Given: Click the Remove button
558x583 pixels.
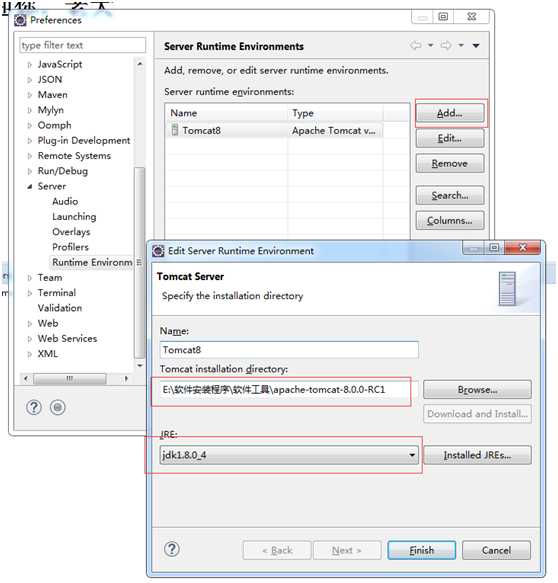Looking at the screenshot, I should 450,164.
